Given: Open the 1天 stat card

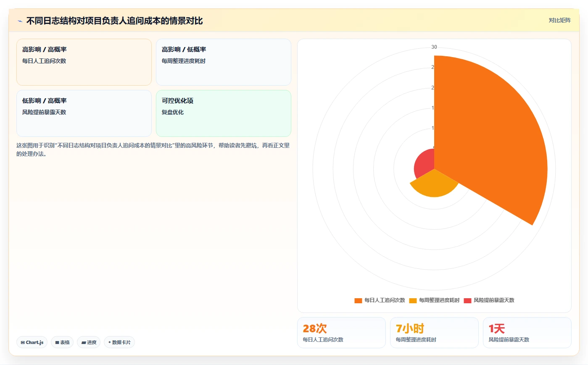Looking at the screenshot, I should (527, 333).
